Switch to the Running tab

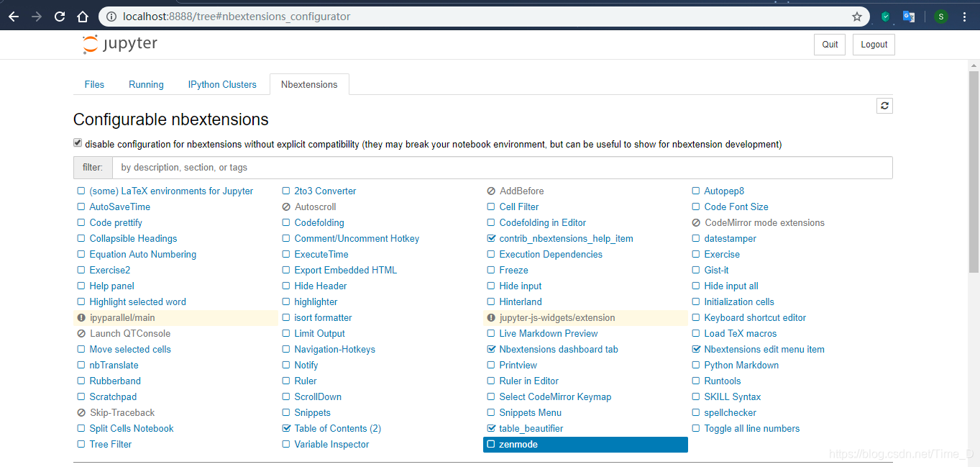coord(146,84)
